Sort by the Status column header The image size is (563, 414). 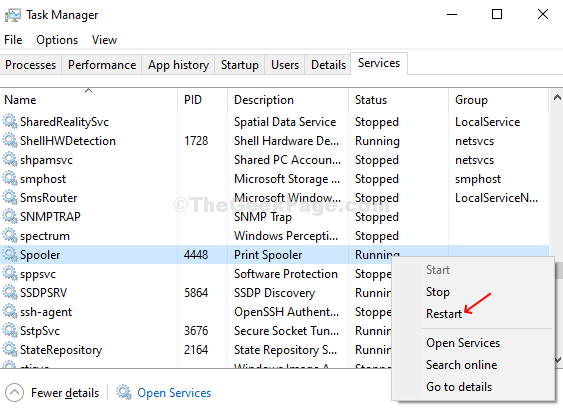pyautogui.click(x=399, y=99)
